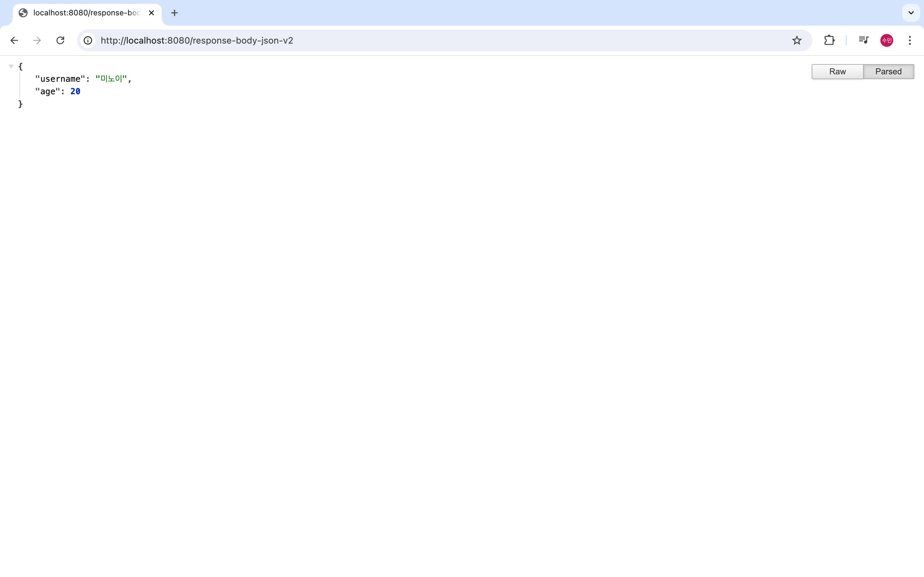Open the media controls icon

point(863,40)
